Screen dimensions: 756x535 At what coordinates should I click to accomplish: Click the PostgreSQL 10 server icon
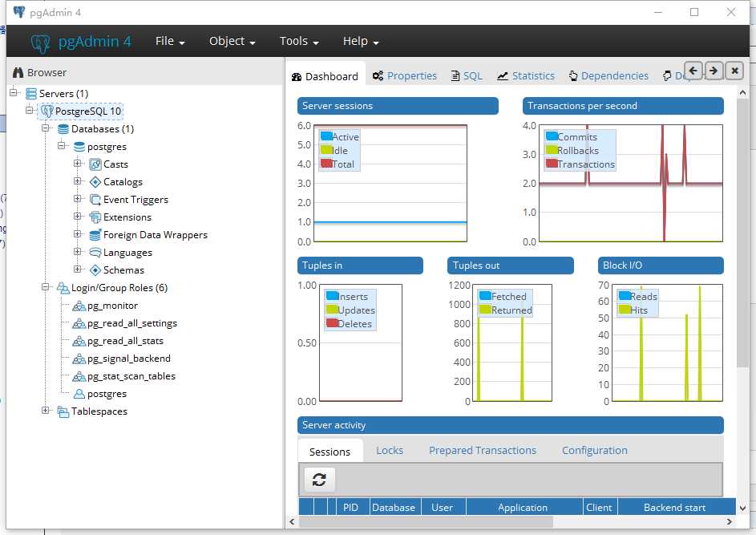(47, 111)
